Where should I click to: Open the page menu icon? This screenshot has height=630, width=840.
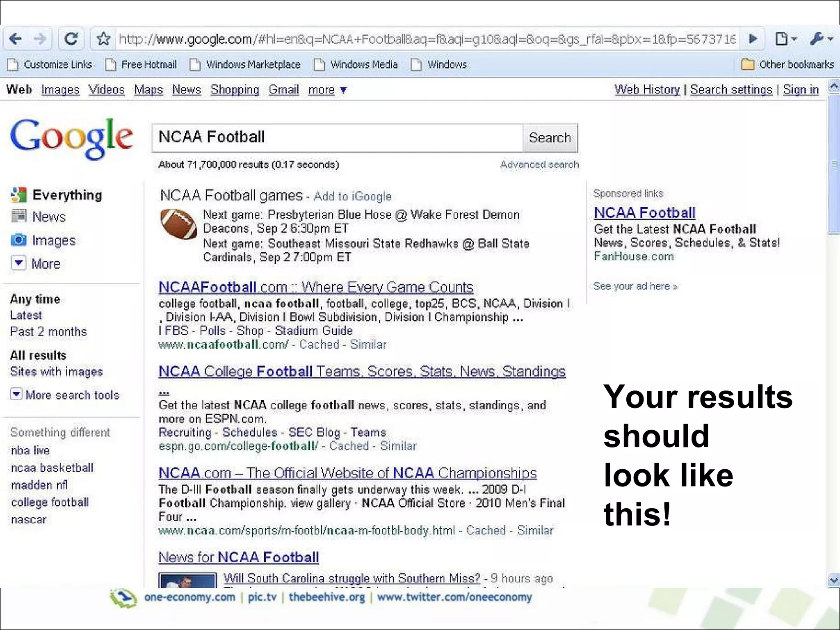[785, 39]
